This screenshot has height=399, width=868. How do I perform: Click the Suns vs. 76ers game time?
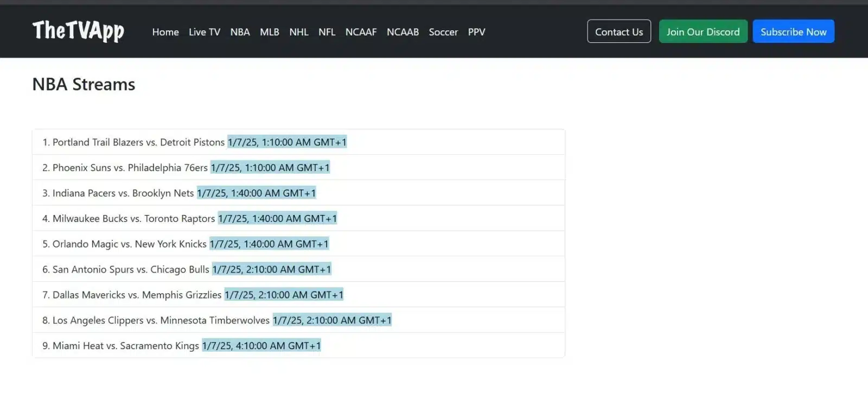(270, 168)
